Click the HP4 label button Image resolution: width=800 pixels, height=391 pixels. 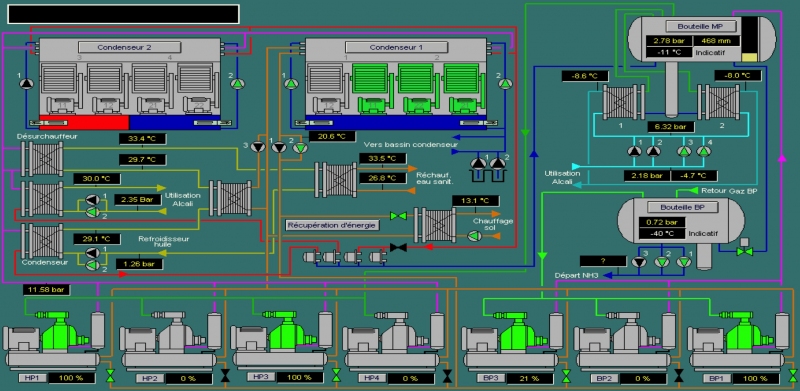click(372, 378)
